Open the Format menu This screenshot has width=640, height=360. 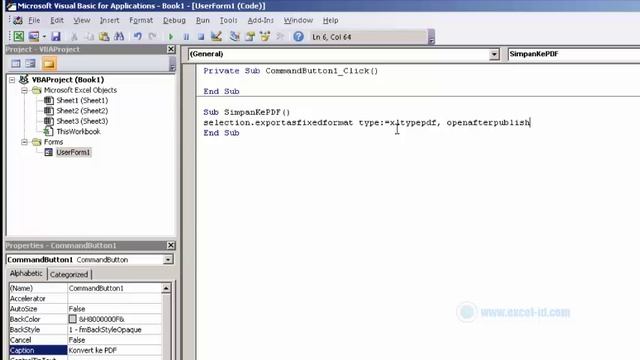click(141, 20)
